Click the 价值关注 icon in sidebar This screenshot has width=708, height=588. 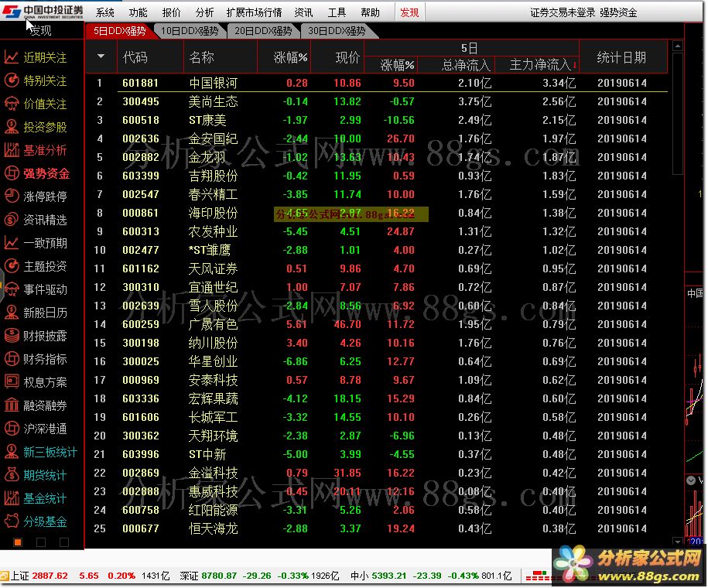12,104
